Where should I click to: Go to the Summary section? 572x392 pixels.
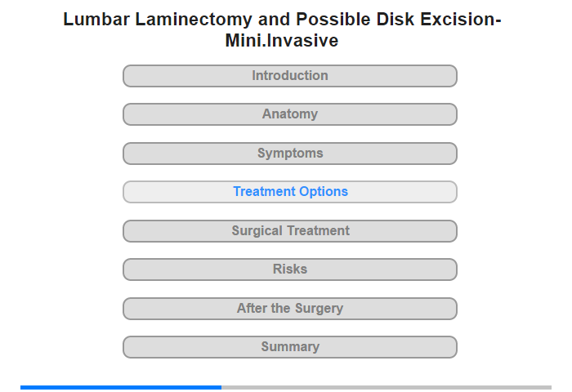(x=289, y=347)
